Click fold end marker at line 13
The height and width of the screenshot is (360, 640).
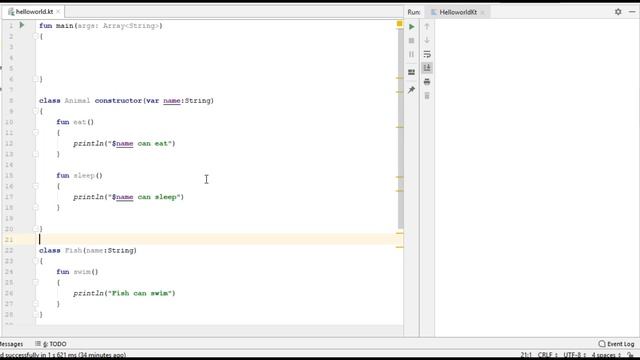pos(36,154)
